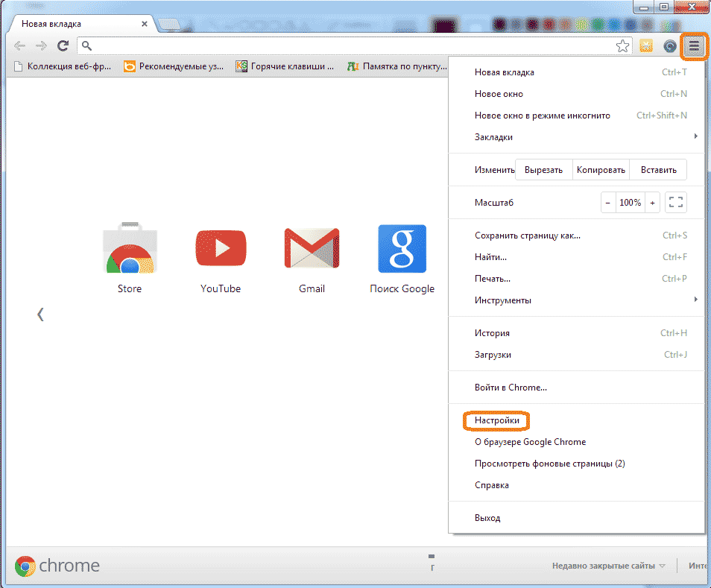Launch the Gmail app icon

click(312, 249)
